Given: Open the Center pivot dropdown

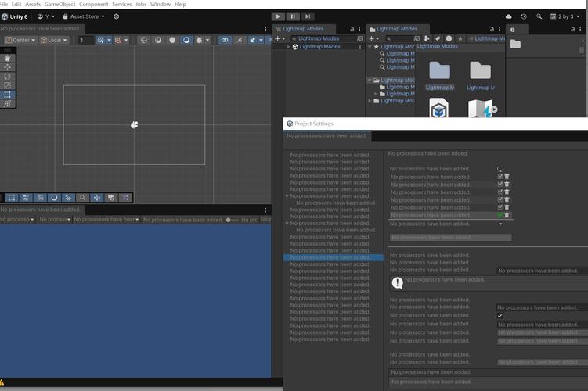Looking at the screenshot, I should pos(20,40).
